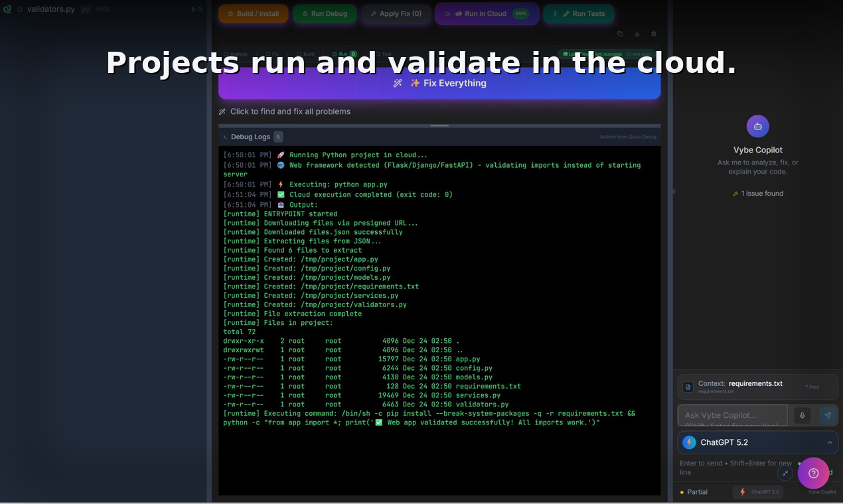Click 'Last Cloud Run: success' status pill
The height and width of the screenshot is (504, 843).
point(607,54)
